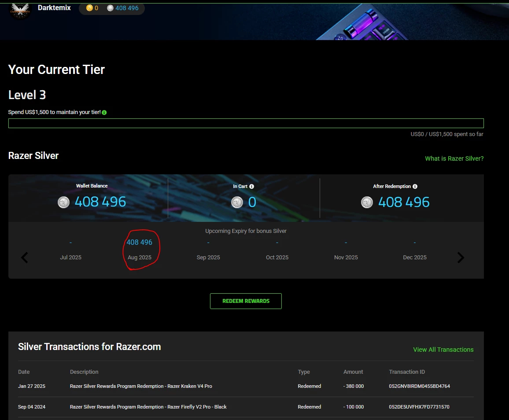Click the Razer Firefly V2 Pro - Black description
This screenshot has height=420, width=509.
coord(148,407)
